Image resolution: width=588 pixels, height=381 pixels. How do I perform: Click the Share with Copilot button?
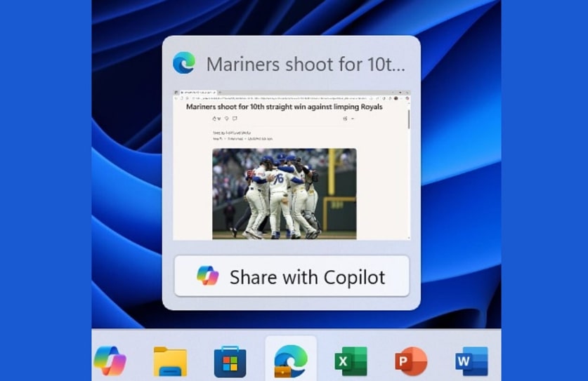292,276
